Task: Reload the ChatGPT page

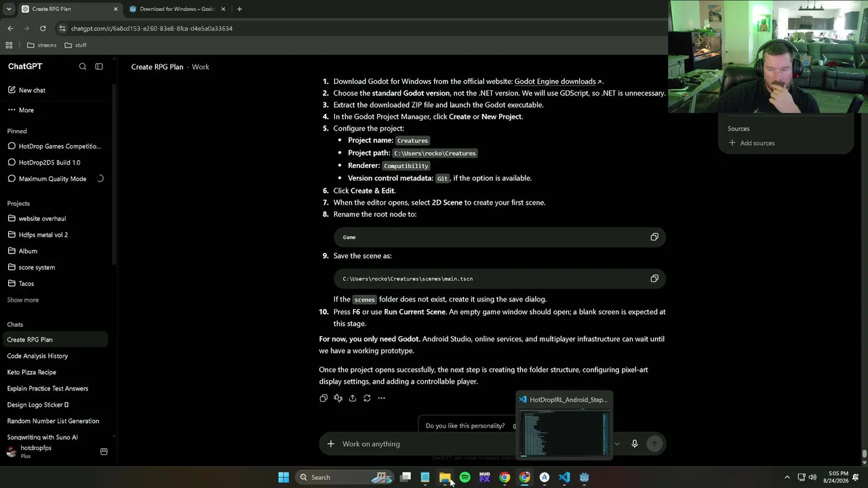Action: (x=43, y=28)
